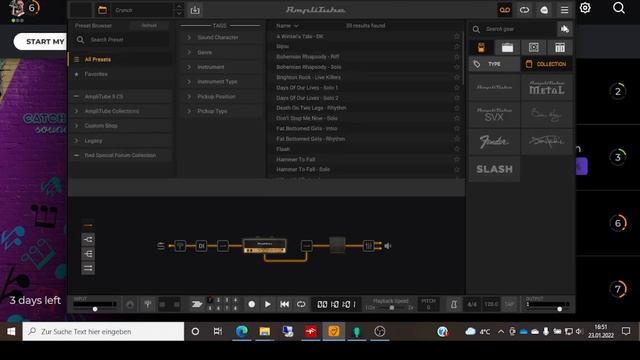
Task: Select the rack effects gear category tab
Action: click(560, 47)
